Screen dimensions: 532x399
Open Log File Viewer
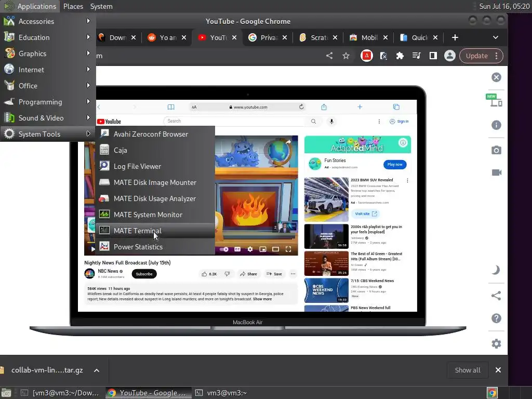pyautogui.click(x=155, y=166)
